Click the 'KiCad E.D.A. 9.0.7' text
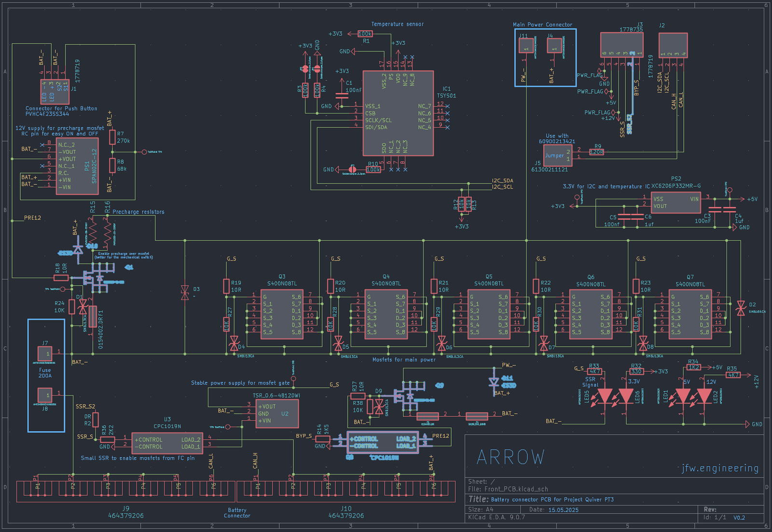Viewport: 772px width, 532px height. pos(496,518)
